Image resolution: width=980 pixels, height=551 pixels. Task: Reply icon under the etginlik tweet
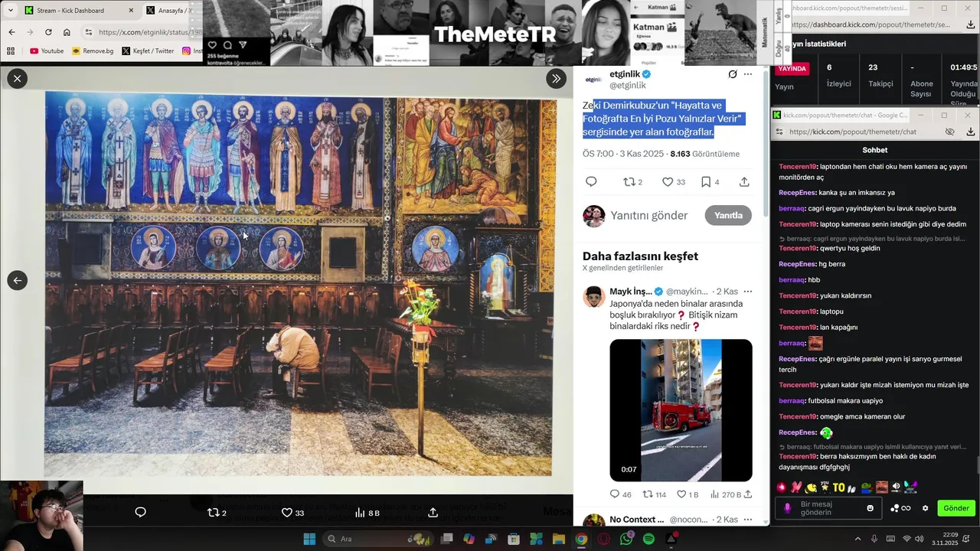591,181
